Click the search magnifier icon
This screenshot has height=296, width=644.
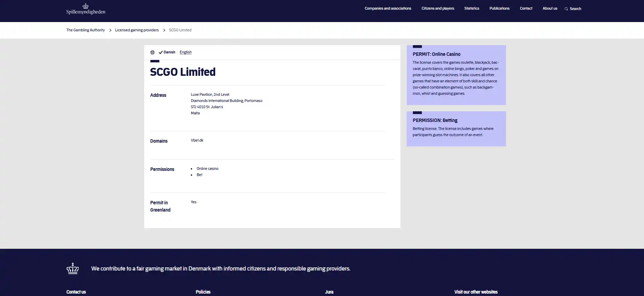coord(566,9)
